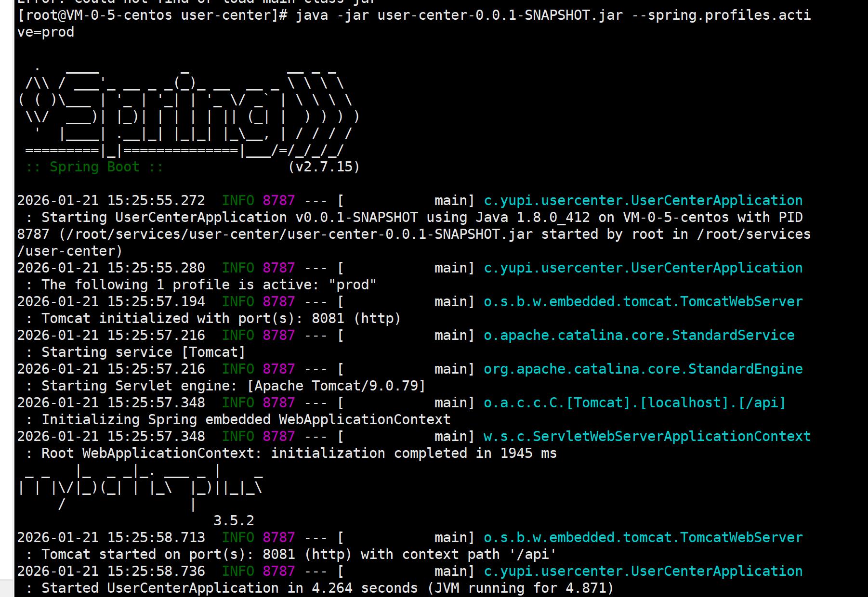The height and width of the screenshot is (597, 868).
Task: Click 'Tomcat initialized with port(s): 8081 (http)'
Action: click(x=221, y=318)
